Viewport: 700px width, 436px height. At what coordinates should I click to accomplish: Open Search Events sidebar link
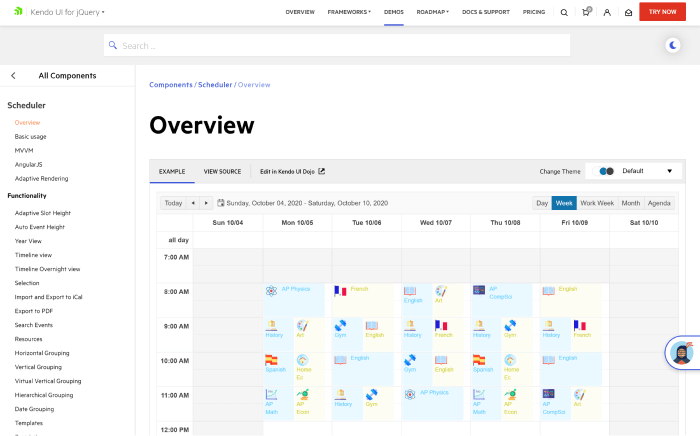33,325
